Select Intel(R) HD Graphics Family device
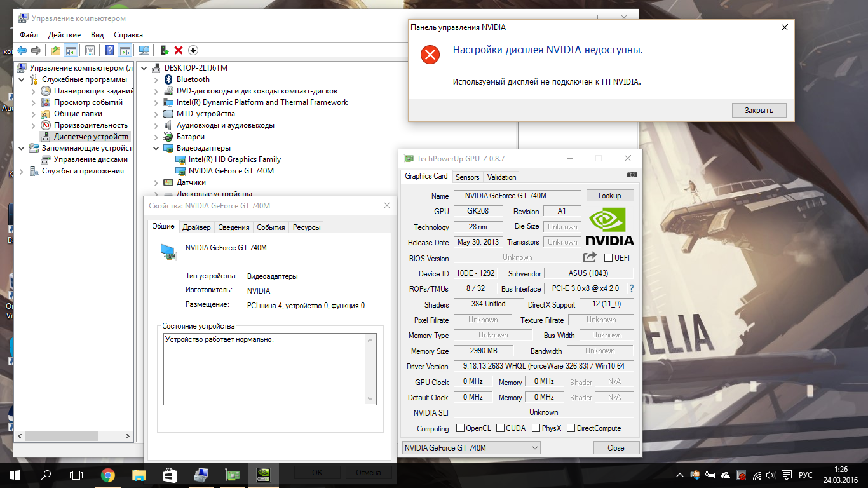The height and width of the screenshot is (488, 868). (x=234, y=159)
